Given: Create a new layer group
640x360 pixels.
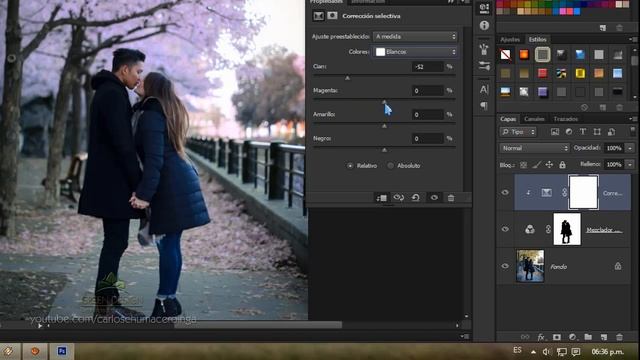Looking at the screenshot, I should (588, 337).
